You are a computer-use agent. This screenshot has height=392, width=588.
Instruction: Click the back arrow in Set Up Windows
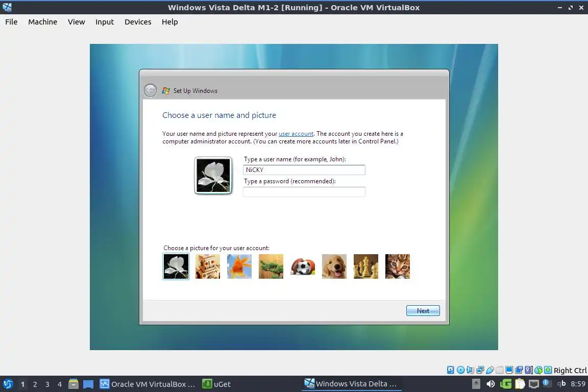[x=151, y=90]
